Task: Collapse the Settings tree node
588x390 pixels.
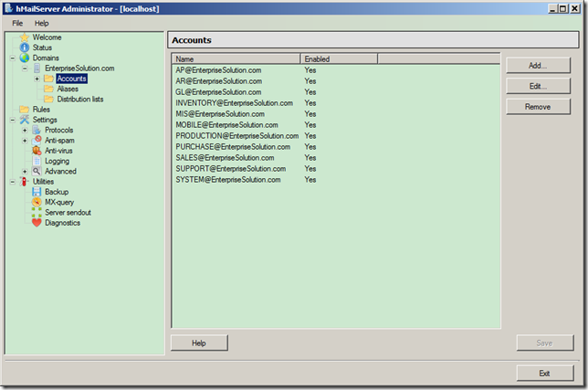Action: 13,120
